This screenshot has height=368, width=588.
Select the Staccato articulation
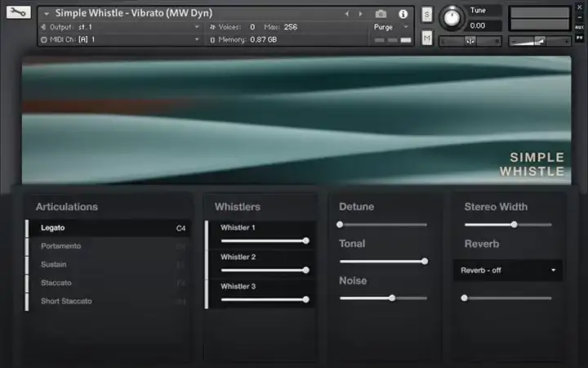point(109,283)
